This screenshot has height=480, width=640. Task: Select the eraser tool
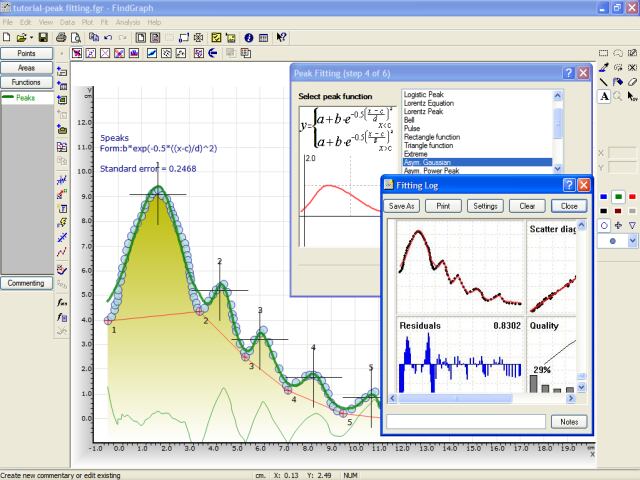(632, 82)
